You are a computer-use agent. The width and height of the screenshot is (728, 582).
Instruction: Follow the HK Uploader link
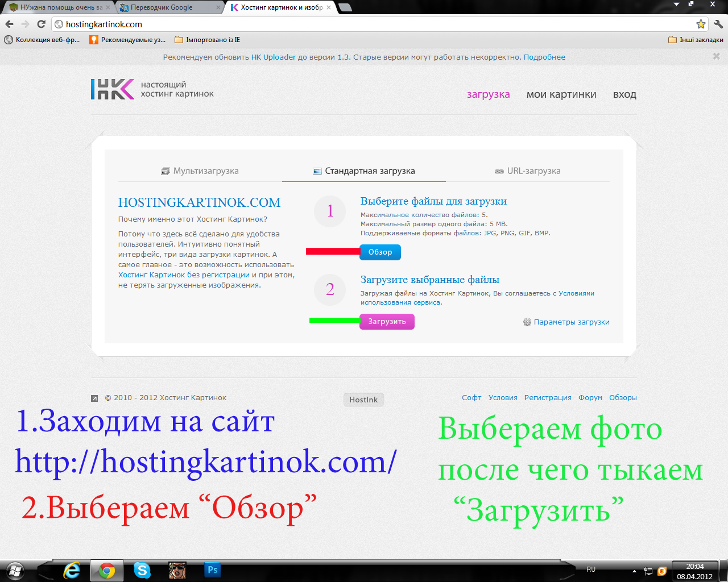[x=274, y=57]
